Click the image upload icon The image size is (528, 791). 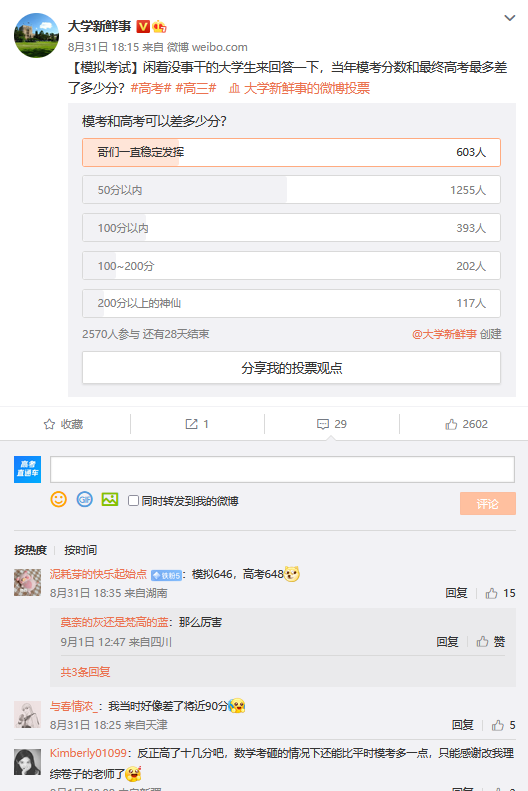pyautogui.click(x=110, y=499)
